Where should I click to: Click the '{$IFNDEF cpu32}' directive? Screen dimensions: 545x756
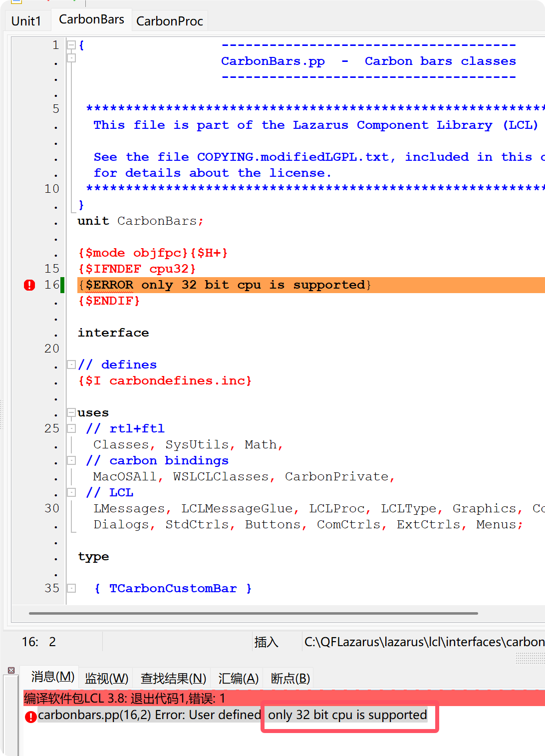click(x=137, y=269)
